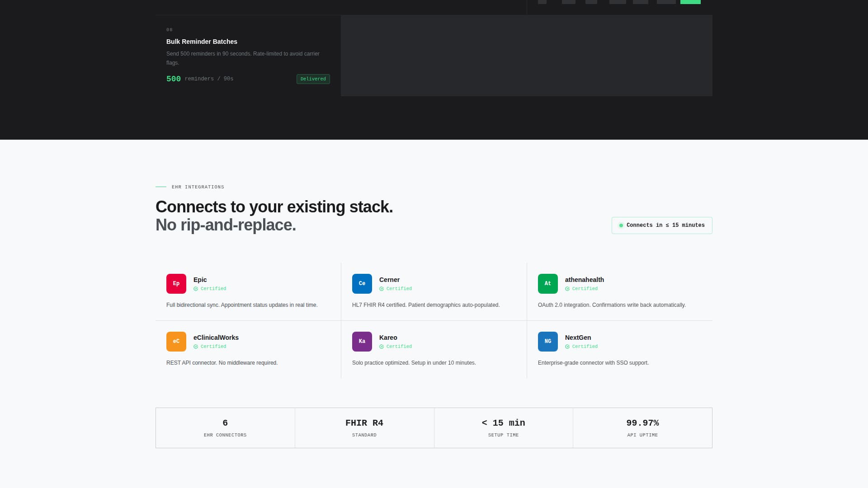868x488 pixels.
Task: Click the green dot in Connects badge
Action: click(x=621, y=225)
